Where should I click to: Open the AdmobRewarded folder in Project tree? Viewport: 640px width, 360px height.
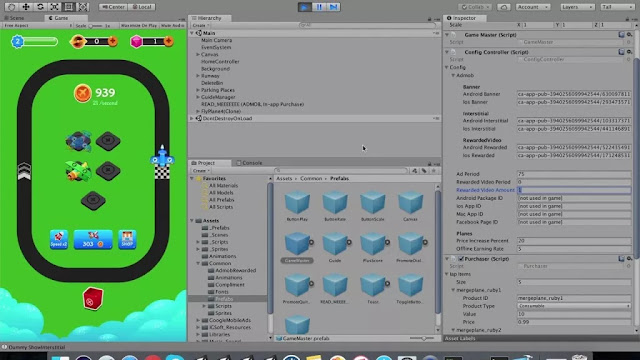236,270
